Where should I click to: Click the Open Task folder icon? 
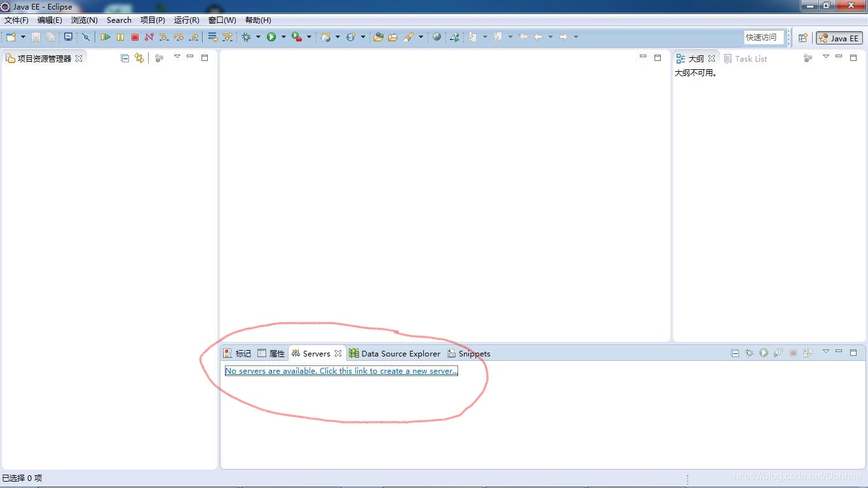(x=393, y=37)
